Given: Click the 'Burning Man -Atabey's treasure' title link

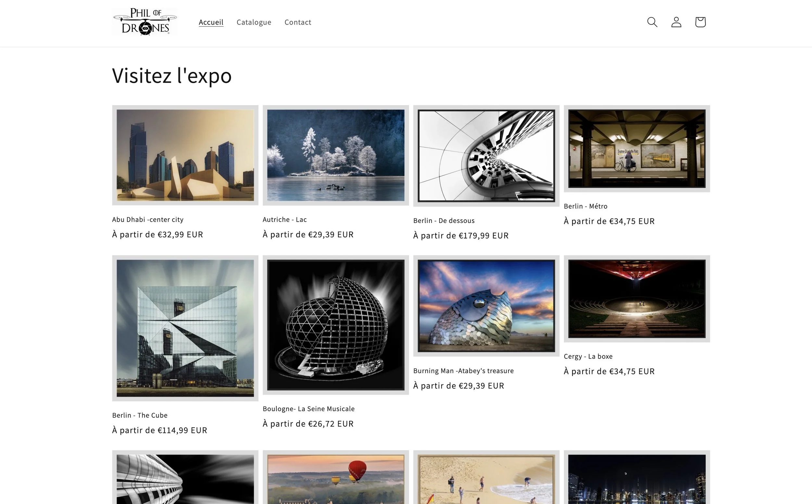Looking at the screenshot, I should click(463, 371).
